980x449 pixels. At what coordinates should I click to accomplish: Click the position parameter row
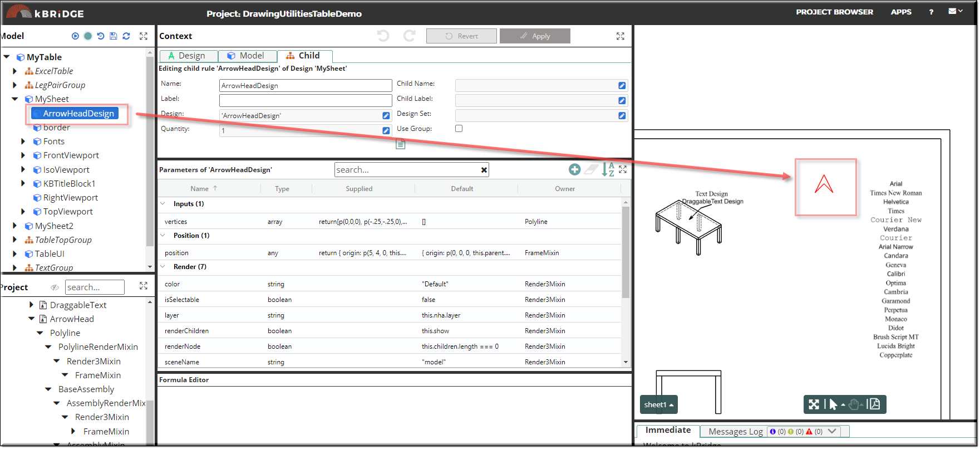pos(390,253)
